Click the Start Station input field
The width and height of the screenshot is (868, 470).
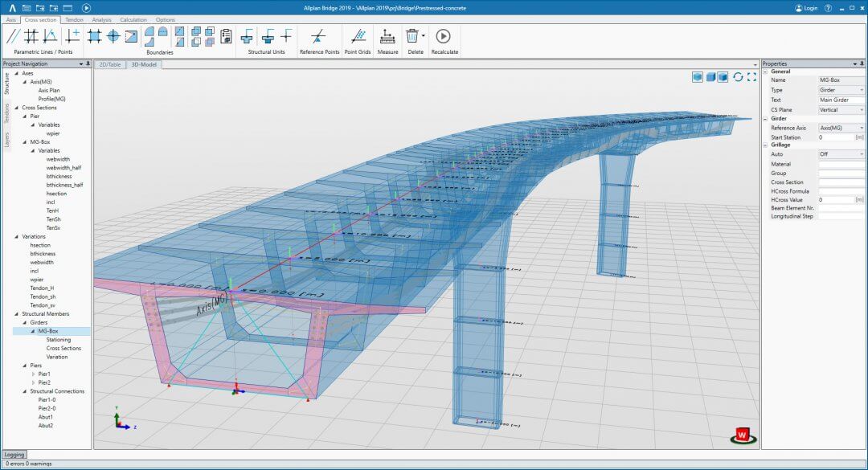[x=836, y=137]
